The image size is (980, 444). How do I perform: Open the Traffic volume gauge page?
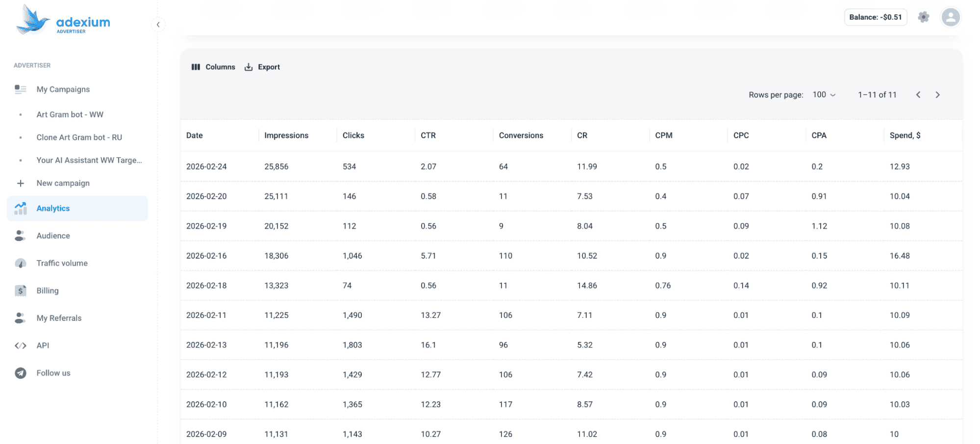62,263
